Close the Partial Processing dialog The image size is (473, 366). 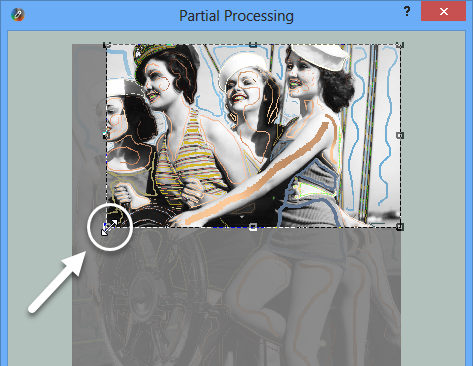click(x=443, y=12)
